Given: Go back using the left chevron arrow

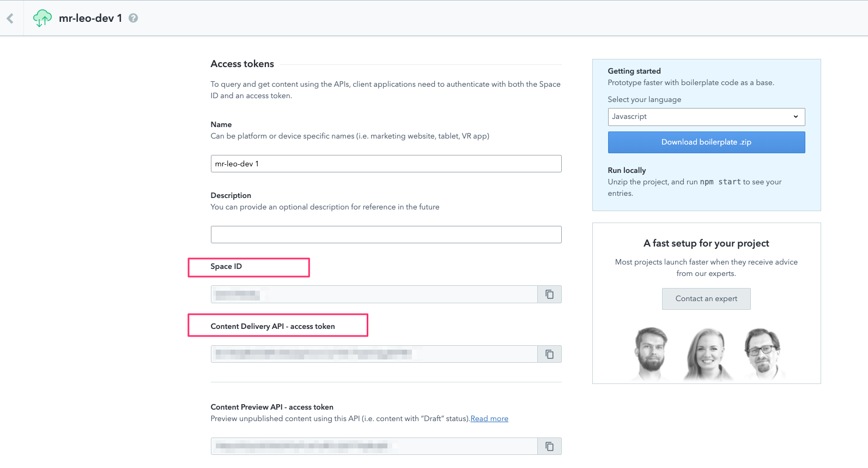Looking at the screenshot, I should 10,19.
